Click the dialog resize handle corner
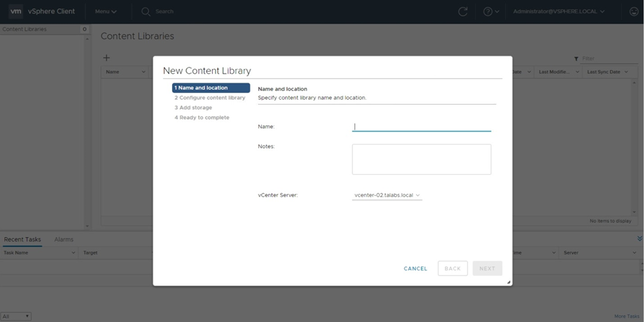644x322 pixels. [508, 282]
